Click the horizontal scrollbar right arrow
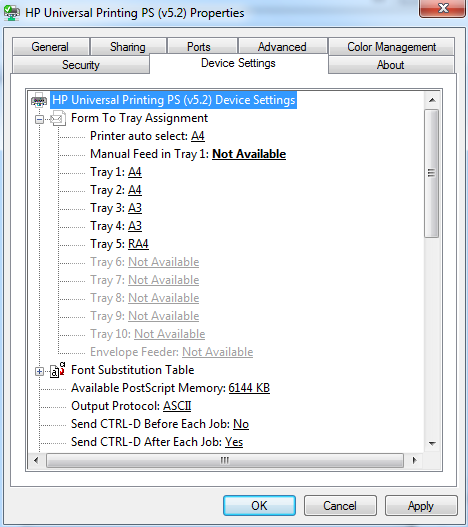 tap(414, 460)
